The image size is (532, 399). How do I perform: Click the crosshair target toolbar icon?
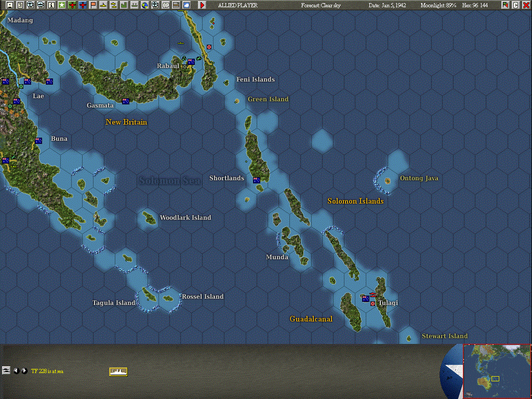point(155,5)
